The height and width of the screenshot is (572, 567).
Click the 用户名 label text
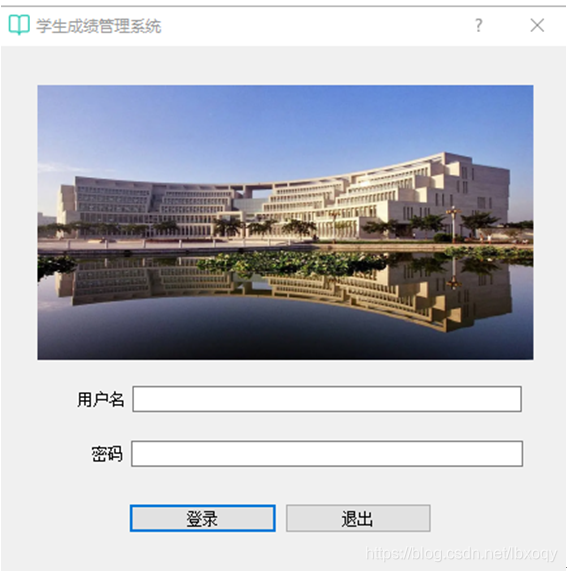coord(100,399)
